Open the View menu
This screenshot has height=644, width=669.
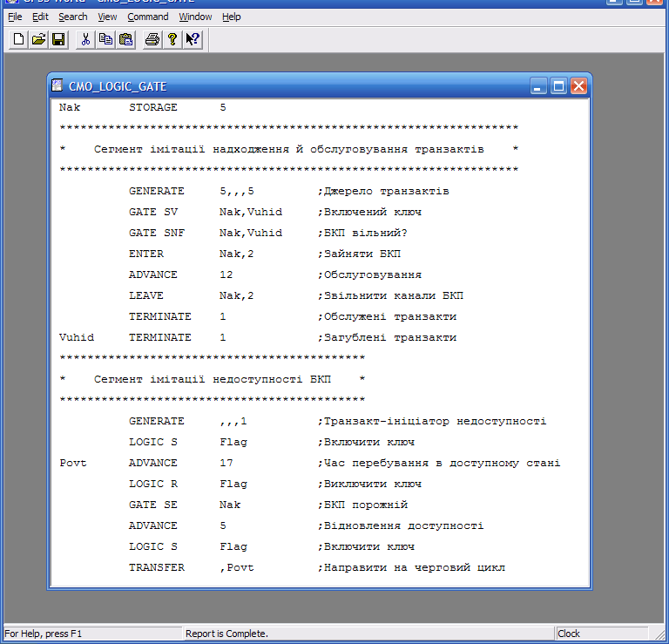[x=107, y=17]
